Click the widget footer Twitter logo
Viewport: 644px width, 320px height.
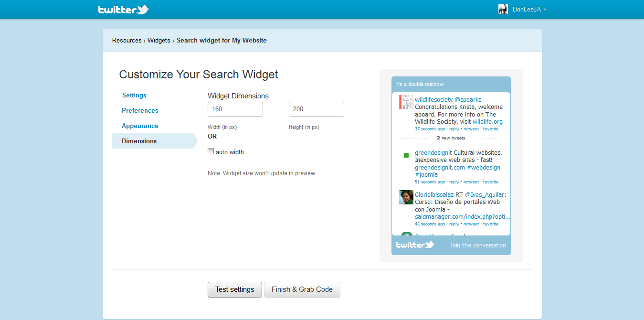(415, 245)
